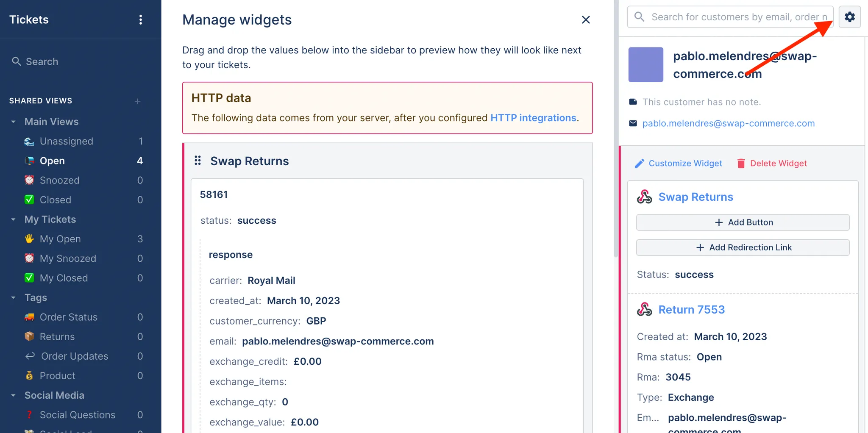Collapse the Main Views section
Viewport: 868px width, 433px height.
pyautogui.click(x=13, y=122)
